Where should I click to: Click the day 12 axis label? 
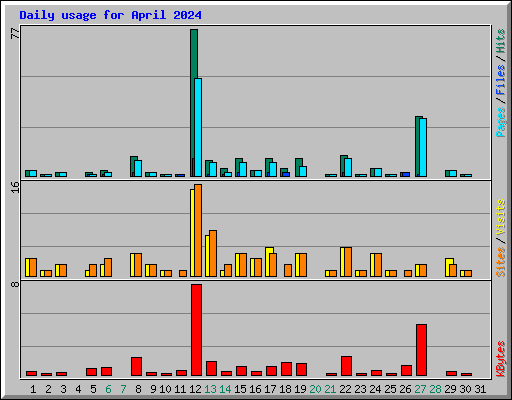(x=195, y=389)
